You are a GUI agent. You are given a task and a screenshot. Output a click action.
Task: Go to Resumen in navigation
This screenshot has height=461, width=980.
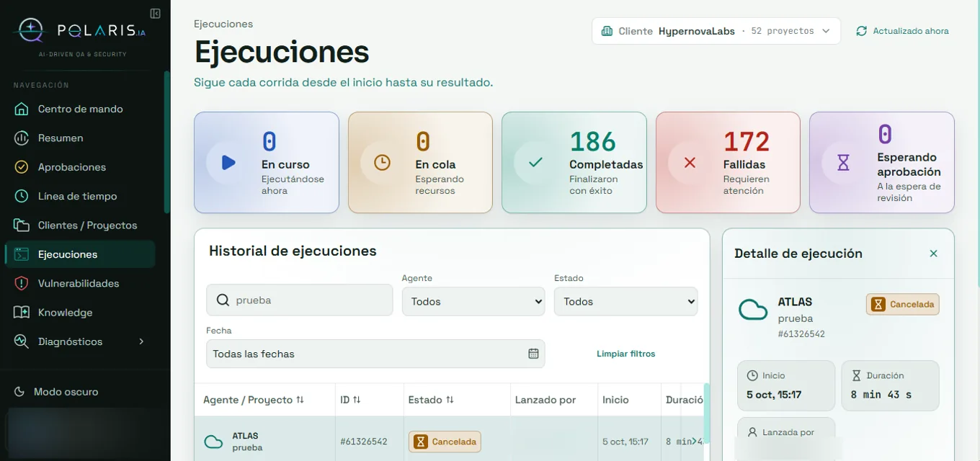pos(80,138)
